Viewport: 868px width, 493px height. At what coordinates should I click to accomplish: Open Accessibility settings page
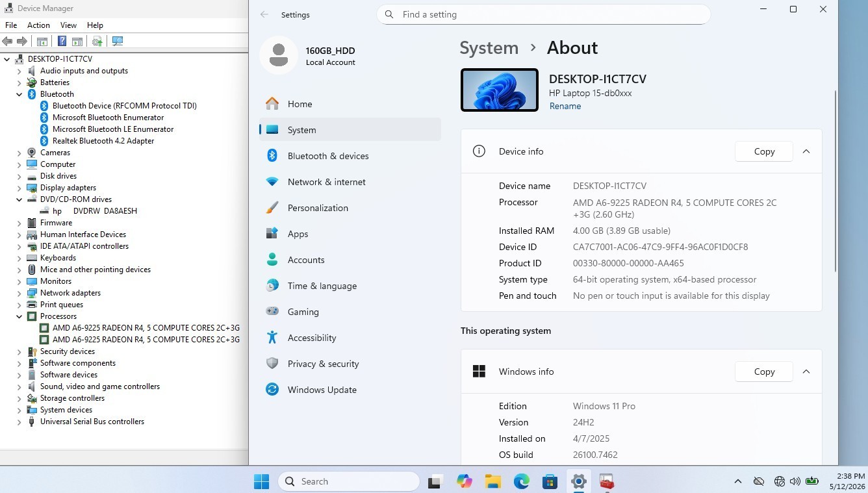pos(350,338)
